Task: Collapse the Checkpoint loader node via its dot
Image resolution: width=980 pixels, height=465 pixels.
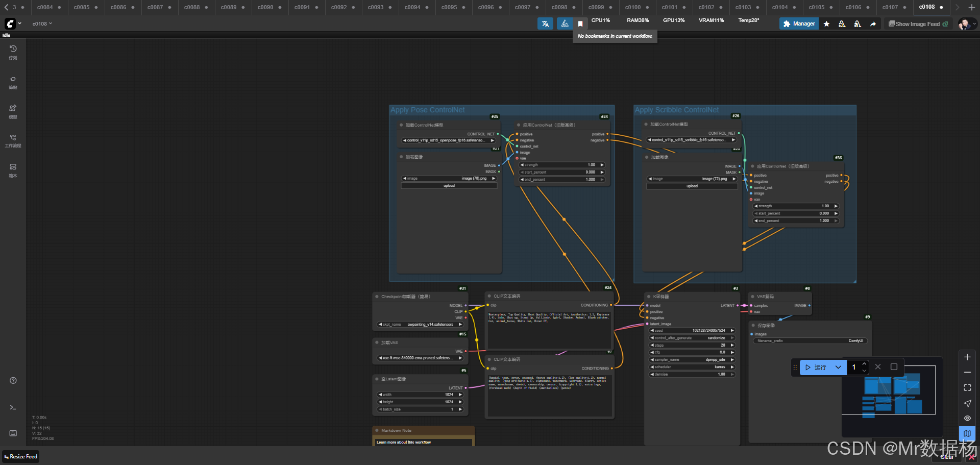Action: [377, 297]
